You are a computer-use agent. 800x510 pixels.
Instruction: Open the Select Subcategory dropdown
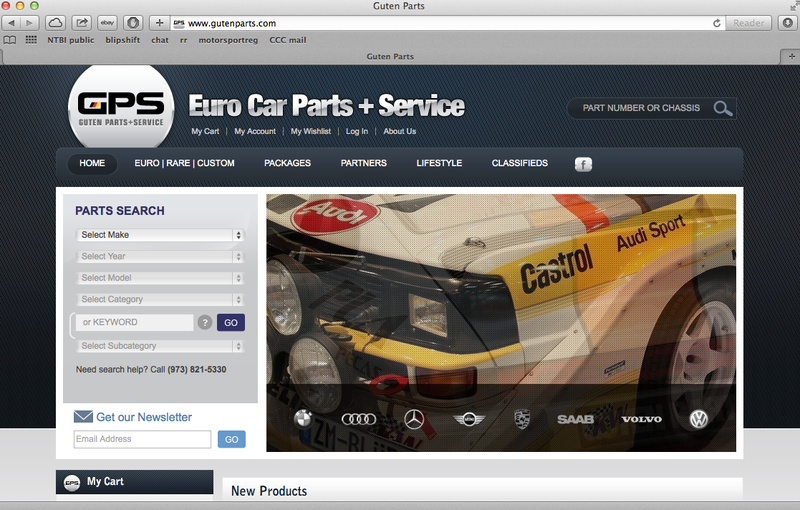(x=160, y=346)
